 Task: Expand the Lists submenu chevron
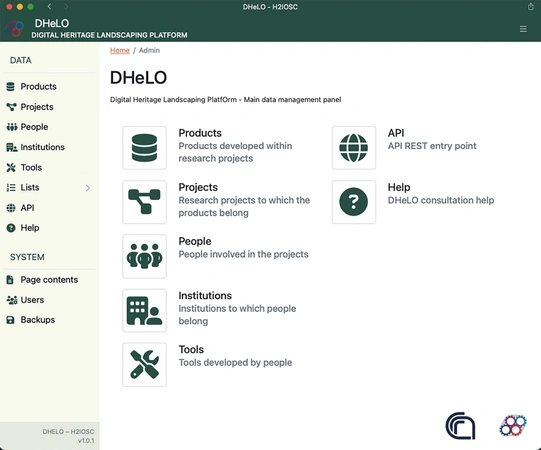[88, 188]
